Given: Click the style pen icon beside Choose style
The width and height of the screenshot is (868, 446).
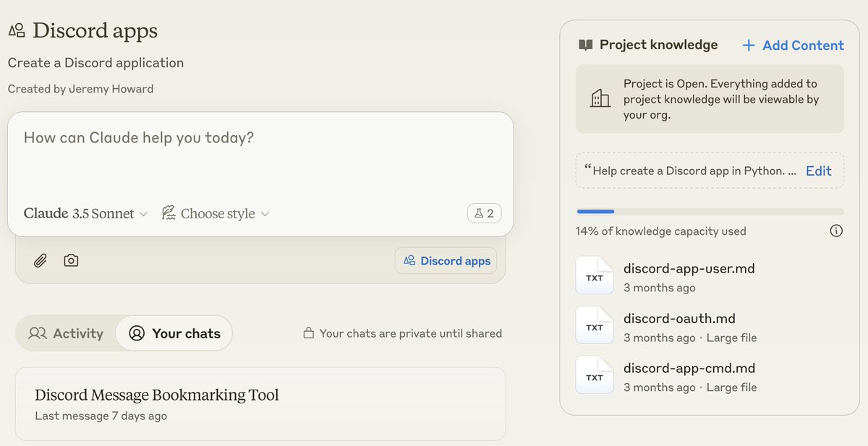Looking at the screenshot, I should coord(169,213).
